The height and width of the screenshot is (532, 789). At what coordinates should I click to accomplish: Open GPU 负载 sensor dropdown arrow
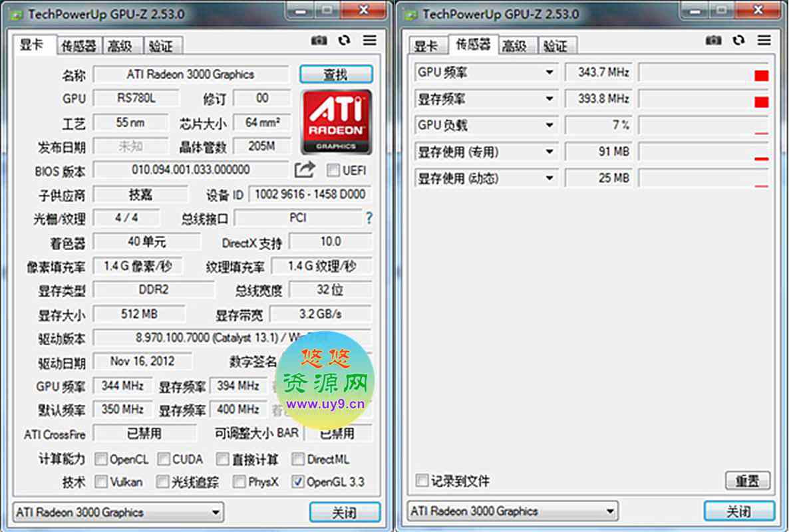(x=550, y=125)
